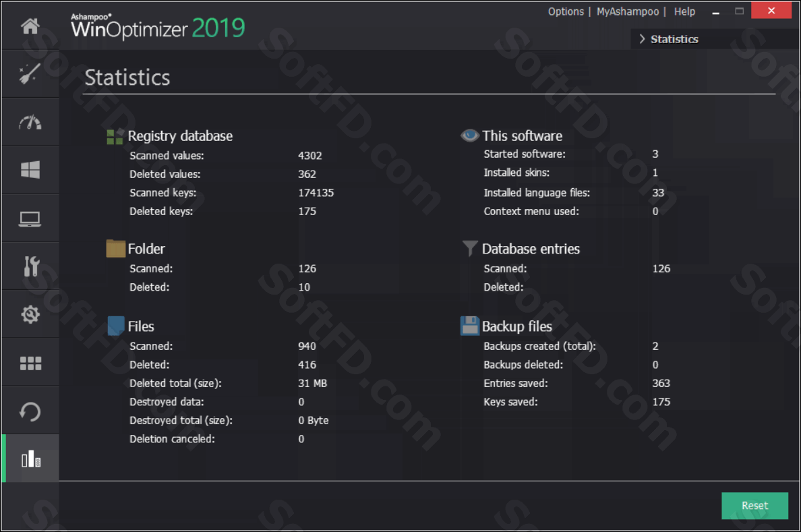The image size is (801, 532).
Task: Open the speedometer optimize sidebar icon
Action: (x=30, y=123)
